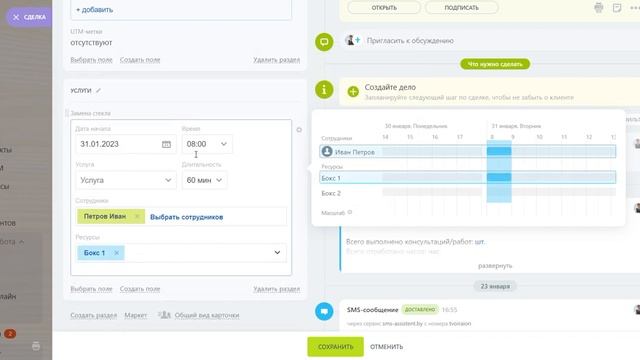Open the Услуга service dropdown
Viewport: 640px width, 360px height.
tap(126, 180)
